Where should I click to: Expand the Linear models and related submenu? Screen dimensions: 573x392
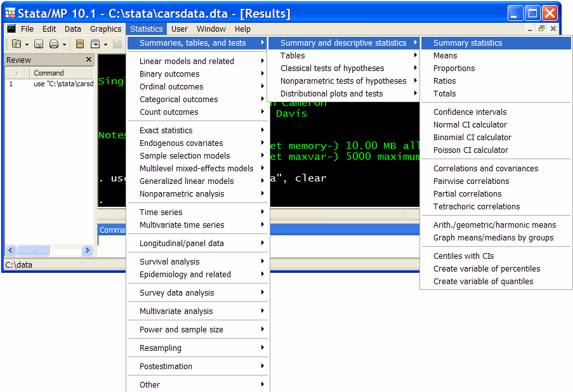(187, 62)
